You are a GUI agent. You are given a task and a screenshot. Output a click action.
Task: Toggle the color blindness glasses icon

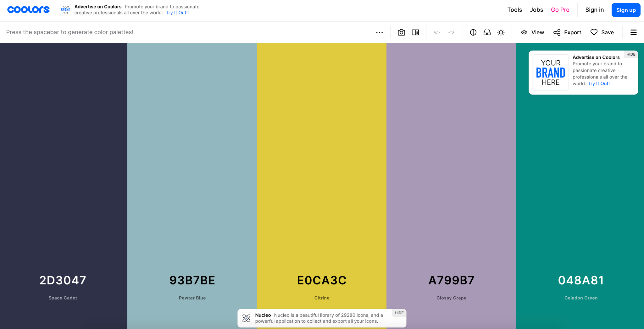pos(487,32)
